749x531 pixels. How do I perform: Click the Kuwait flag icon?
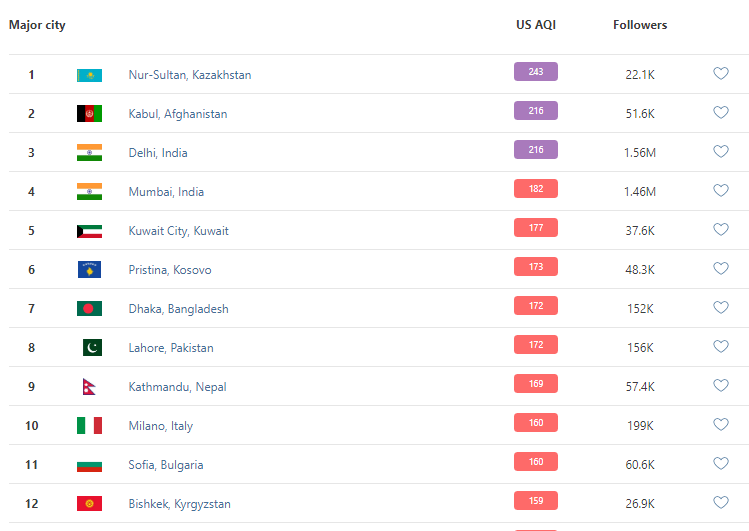pyautogui.click(x=89, y=231)
